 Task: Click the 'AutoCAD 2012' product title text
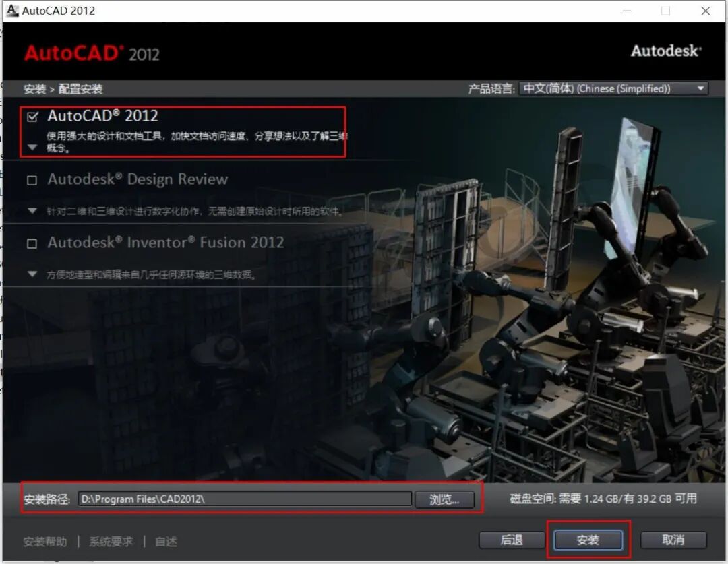102,116
